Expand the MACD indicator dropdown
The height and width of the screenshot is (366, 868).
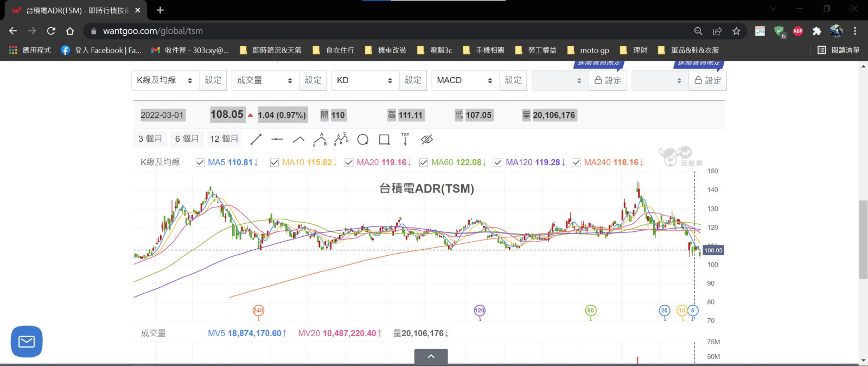(464, 80)
